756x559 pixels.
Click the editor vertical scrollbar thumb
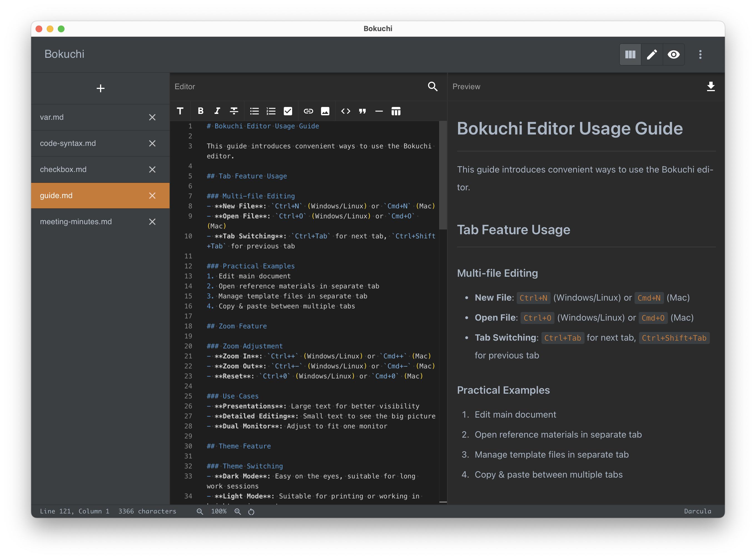(443, 176)
